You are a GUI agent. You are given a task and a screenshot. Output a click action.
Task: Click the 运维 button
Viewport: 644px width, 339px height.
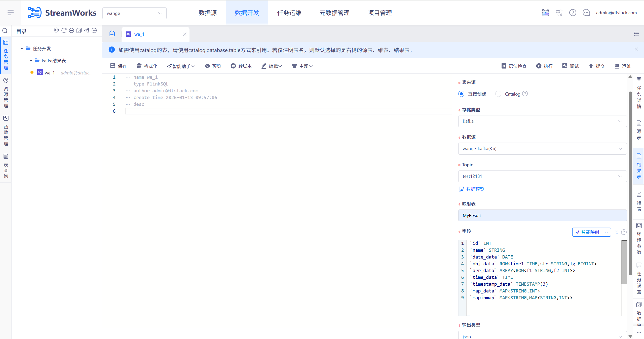623,66
